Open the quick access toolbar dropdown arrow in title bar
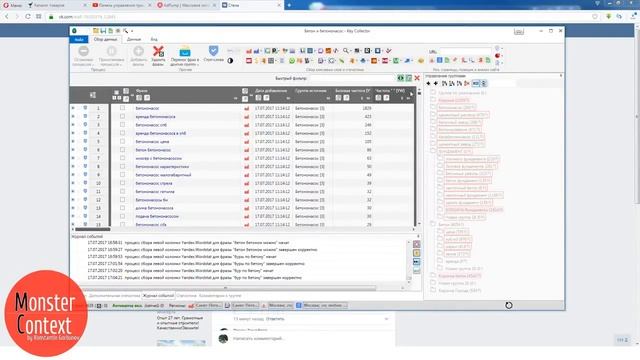Screen dimensions: 640x360 tap(132, 31)
